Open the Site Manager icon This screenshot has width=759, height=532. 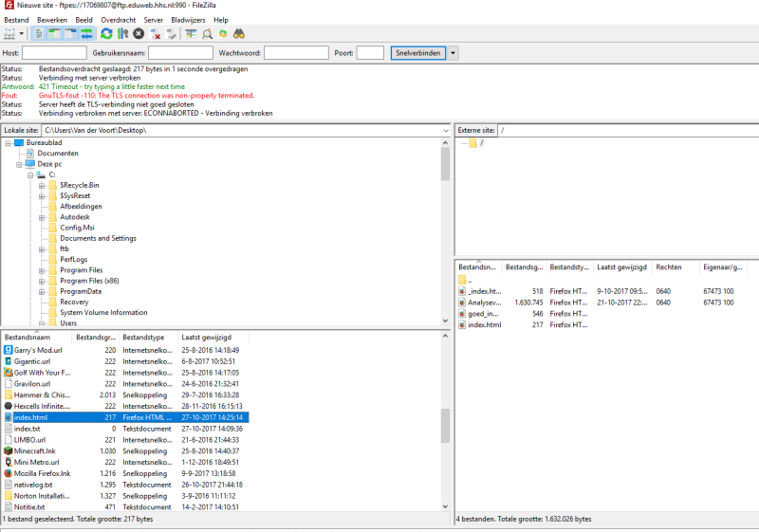tap(9, 34)
